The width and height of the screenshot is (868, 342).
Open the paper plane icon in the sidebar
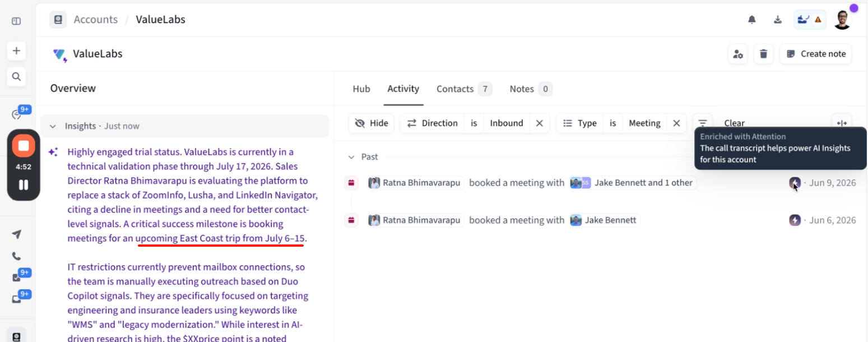(x=16, y=234)
